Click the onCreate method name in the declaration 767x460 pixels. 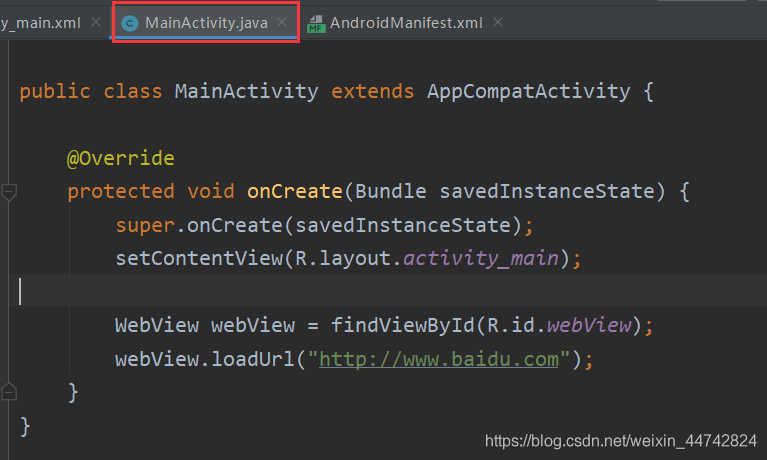[x=294, y=191]
